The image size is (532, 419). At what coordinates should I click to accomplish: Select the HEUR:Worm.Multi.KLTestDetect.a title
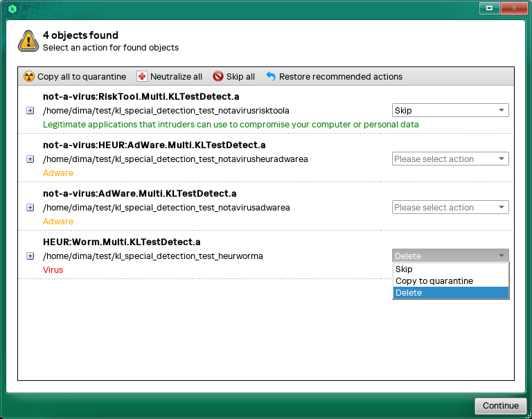pyautogui.click(x=122, y=242)
